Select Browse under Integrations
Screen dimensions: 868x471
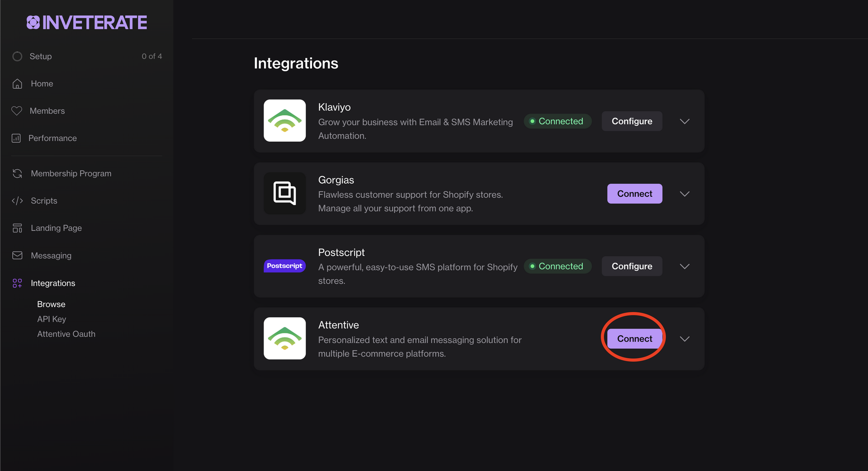tap(51, 304)
